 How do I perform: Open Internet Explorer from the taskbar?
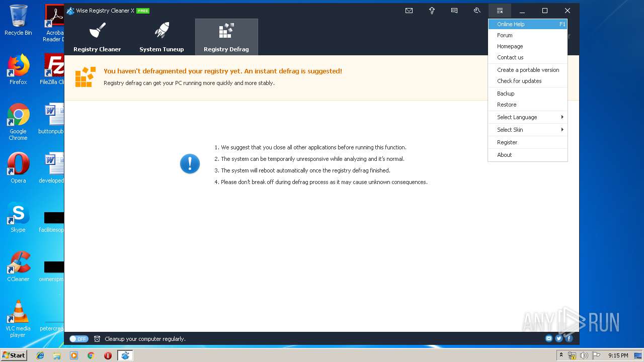(x=40, y=355)
